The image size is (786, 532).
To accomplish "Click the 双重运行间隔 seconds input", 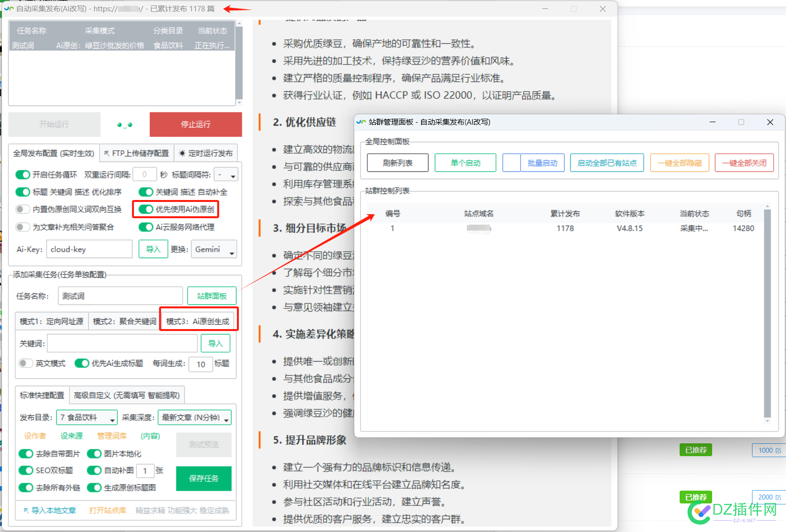I will 144,174.
